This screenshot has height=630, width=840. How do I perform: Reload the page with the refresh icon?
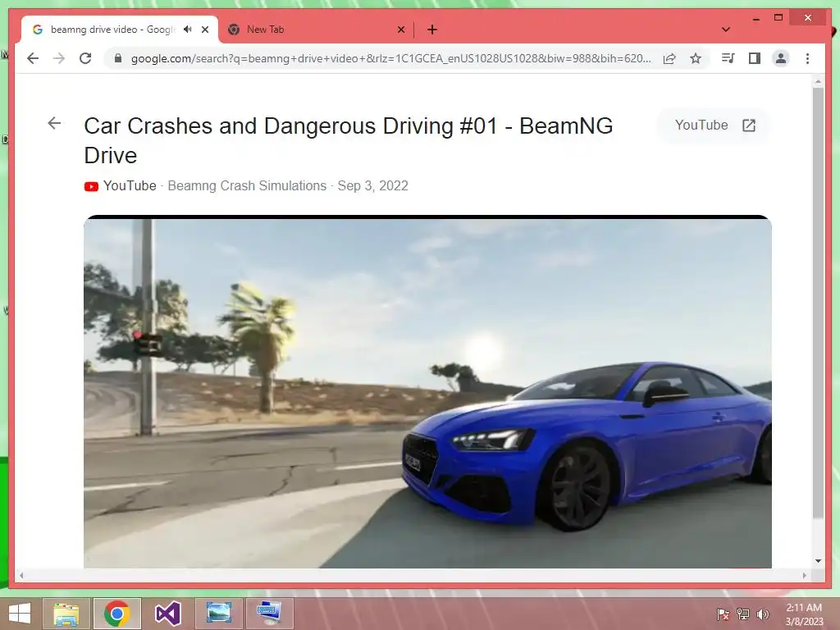[85, 58]
